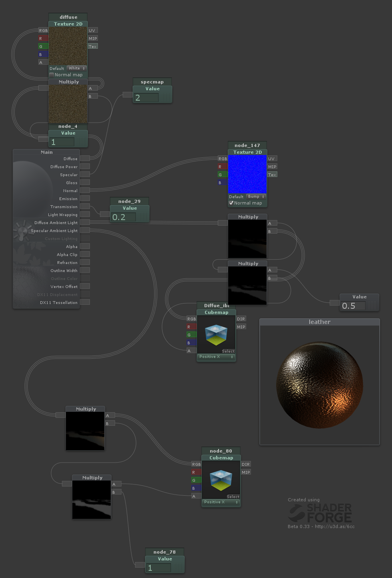Enable Normal map on the diffuse texture node
Image resolution: width=392 pixels, height=578 pixels.
(x=52, y=75)
